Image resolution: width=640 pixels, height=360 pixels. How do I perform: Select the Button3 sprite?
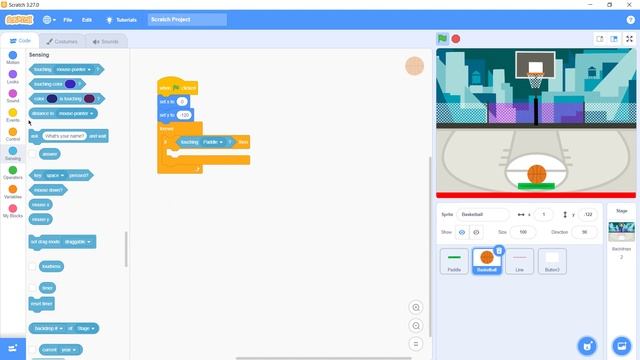[552, 261]
